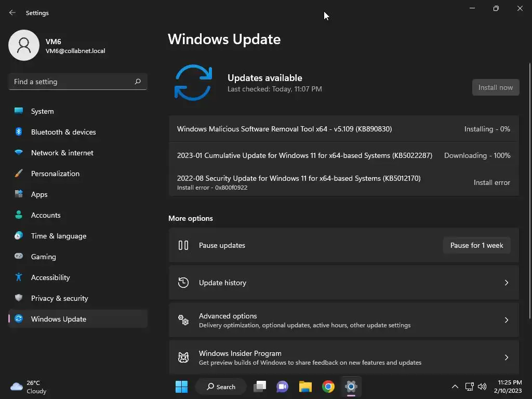The height and width of the screenshot is (399, 532).
Task: Open the Advanced options chevron
Action: coord(506,320)
